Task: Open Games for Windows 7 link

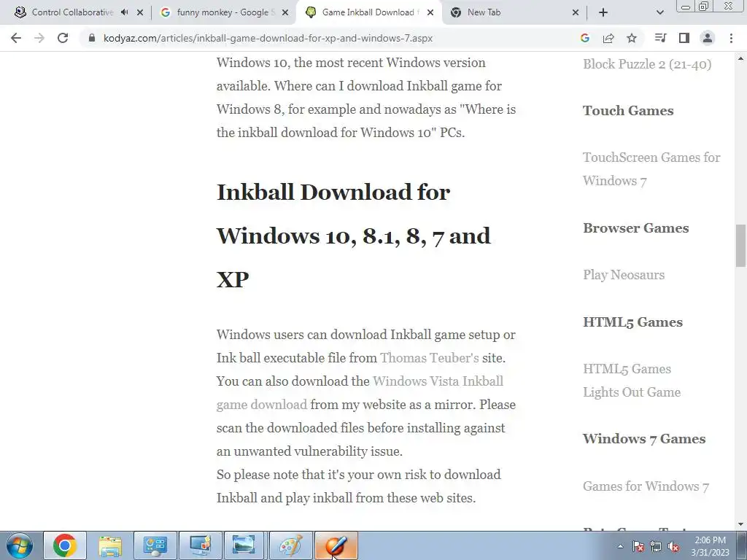Action: pos(646,486)
